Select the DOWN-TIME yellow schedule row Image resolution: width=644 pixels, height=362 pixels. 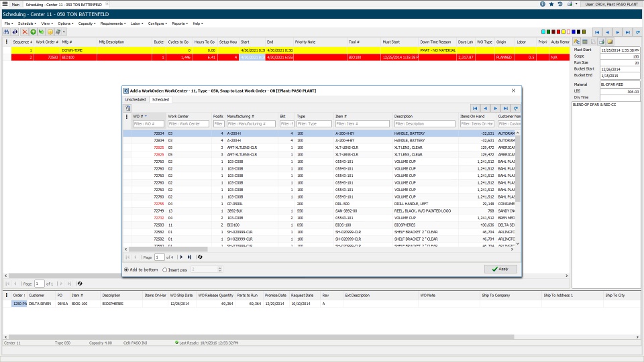tap(290, 50)
